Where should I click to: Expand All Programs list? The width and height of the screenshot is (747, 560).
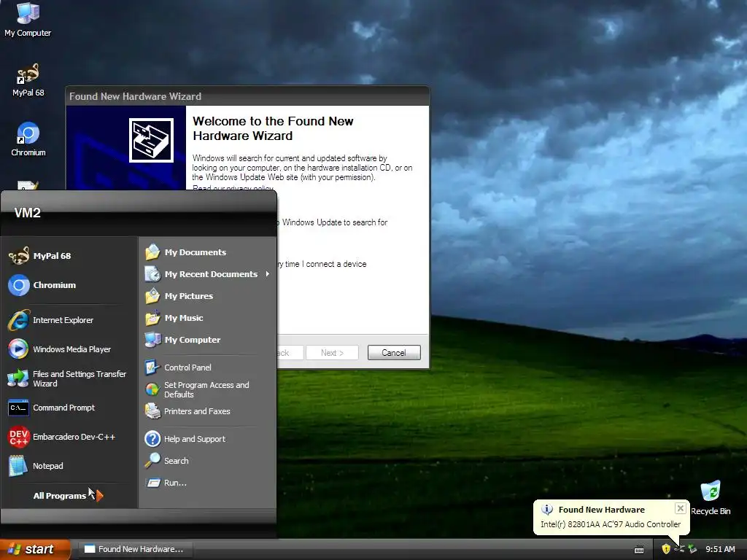(68, 496)
